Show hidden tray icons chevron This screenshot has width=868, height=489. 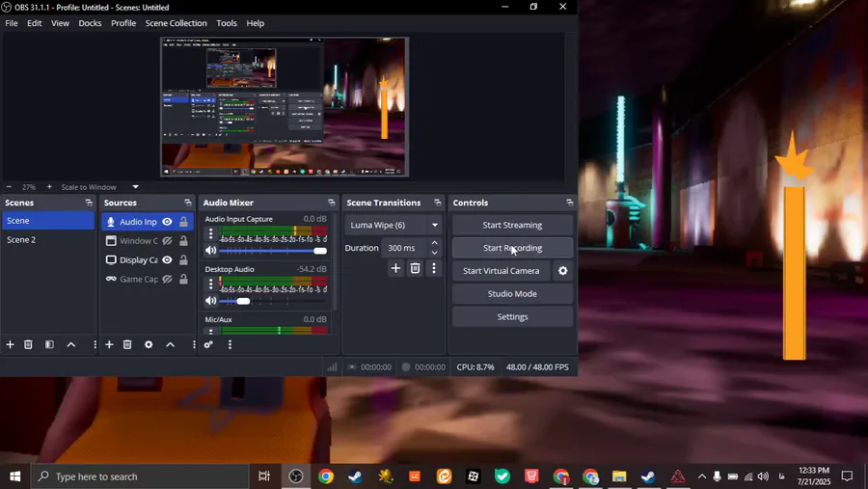[701, 476]
